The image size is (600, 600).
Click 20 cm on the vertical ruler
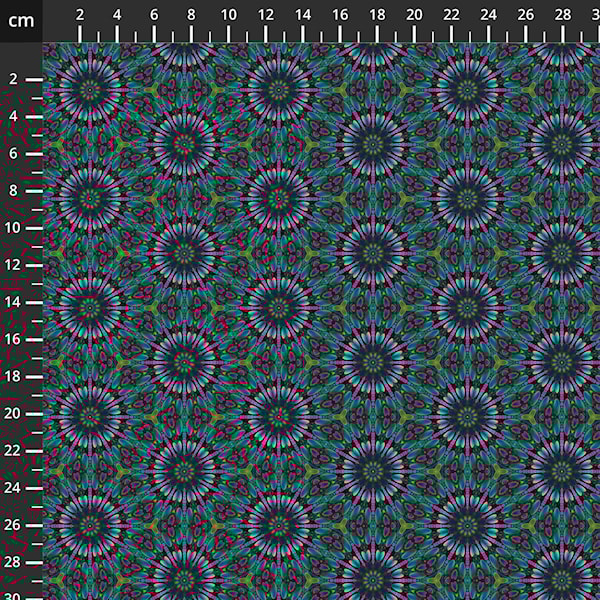(14, 413)
